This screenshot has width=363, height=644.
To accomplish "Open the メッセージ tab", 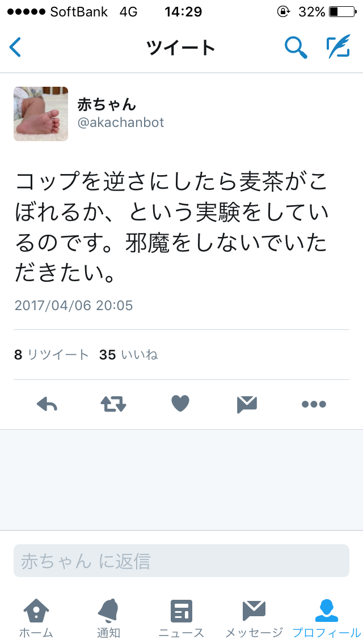I will [254, 618].
